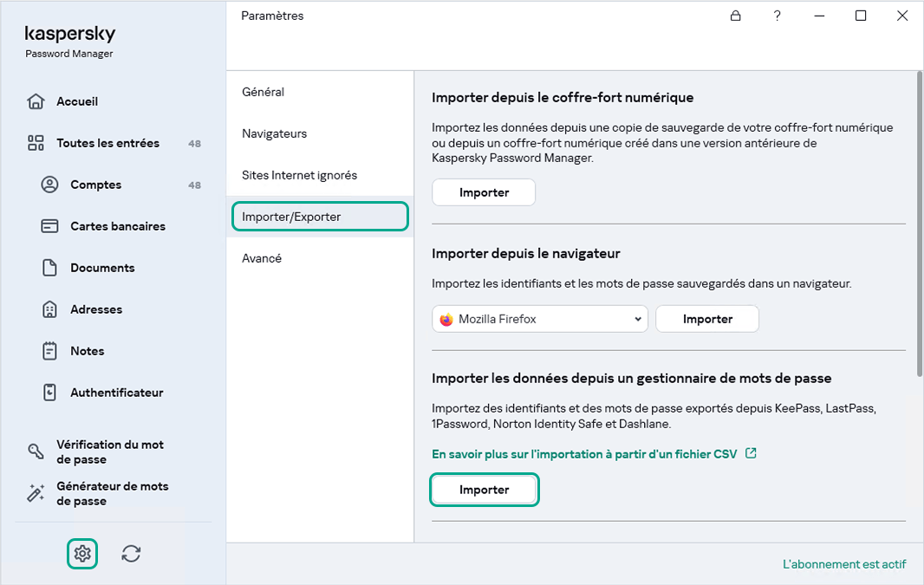
Task: Click heading Importer depuis le navigateur
Action: tap(525, 253)
